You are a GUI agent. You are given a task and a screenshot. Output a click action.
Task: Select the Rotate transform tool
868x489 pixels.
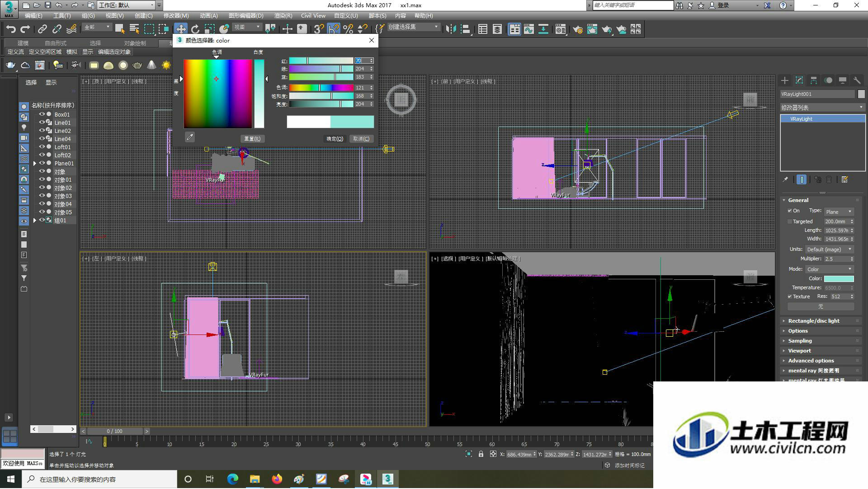click(x=195, y=29)
